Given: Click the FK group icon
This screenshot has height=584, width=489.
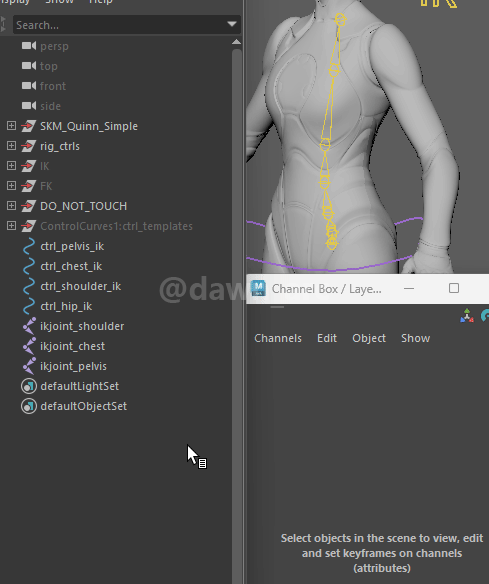Looking at the screenshot, I should (x=29, y=186).
